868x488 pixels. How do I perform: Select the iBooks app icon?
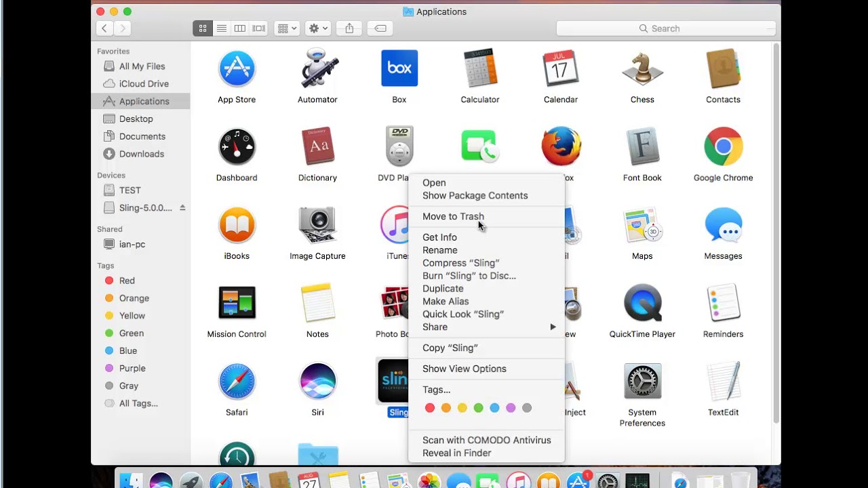click(237, 224)
